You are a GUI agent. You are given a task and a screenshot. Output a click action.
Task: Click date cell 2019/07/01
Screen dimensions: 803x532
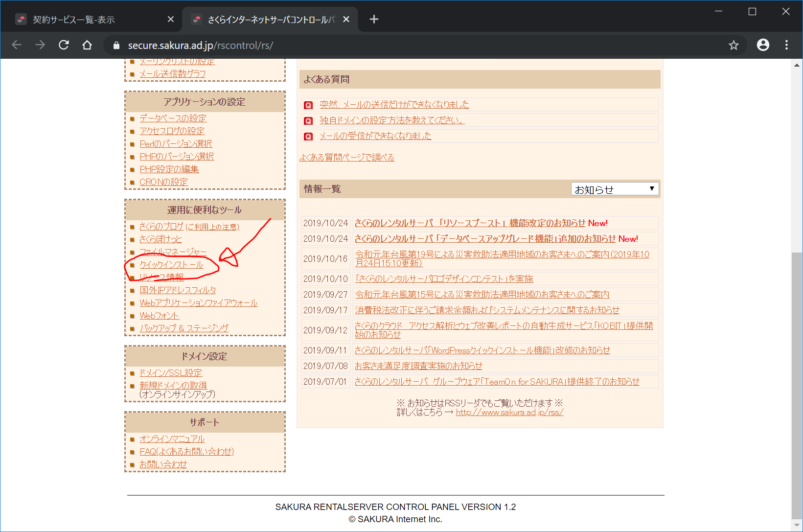325,381
